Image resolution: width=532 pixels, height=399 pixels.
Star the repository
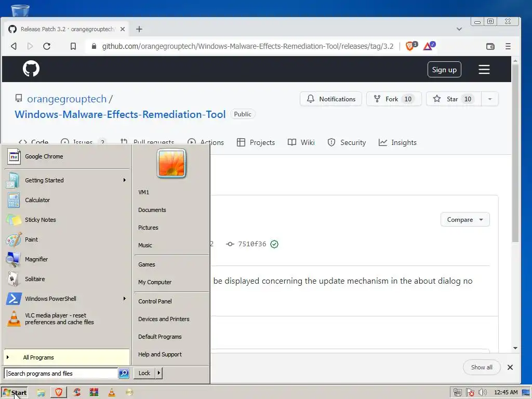[454, 99]
